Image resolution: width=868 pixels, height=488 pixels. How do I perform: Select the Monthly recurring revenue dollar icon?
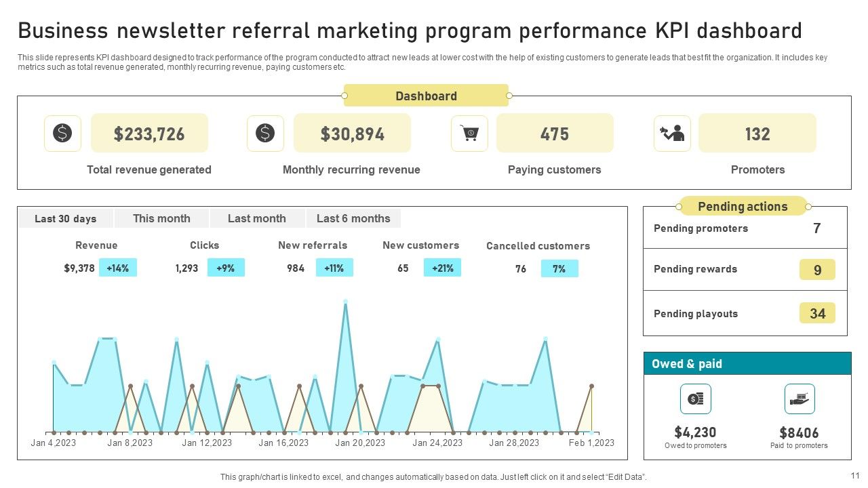click(265, 133)
